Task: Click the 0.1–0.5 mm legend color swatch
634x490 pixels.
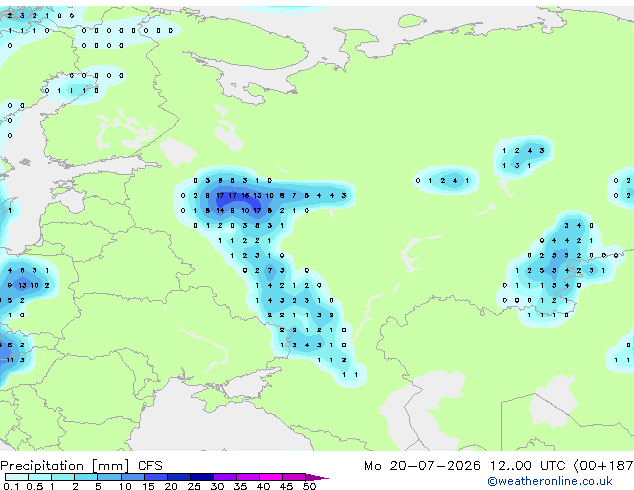Action: pos(17,477)
